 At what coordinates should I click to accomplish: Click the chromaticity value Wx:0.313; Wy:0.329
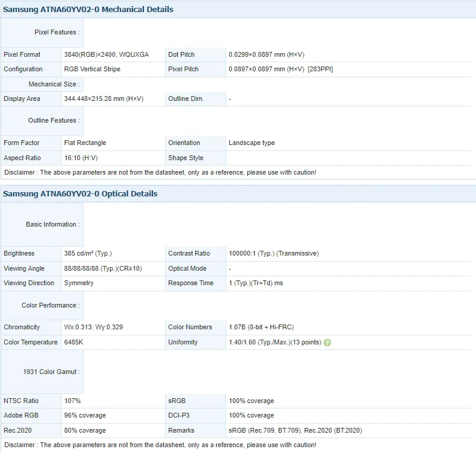(94, 328)
